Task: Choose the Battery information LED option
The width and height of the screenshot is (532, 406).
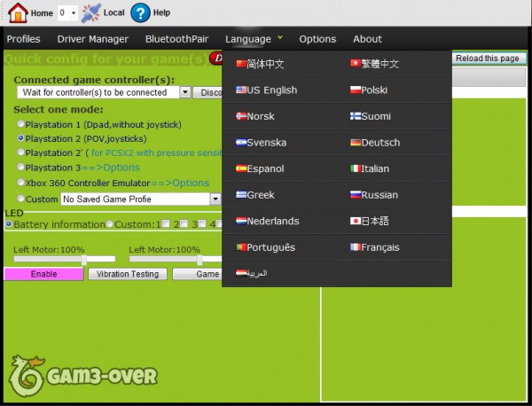Action: click(9, 224)
